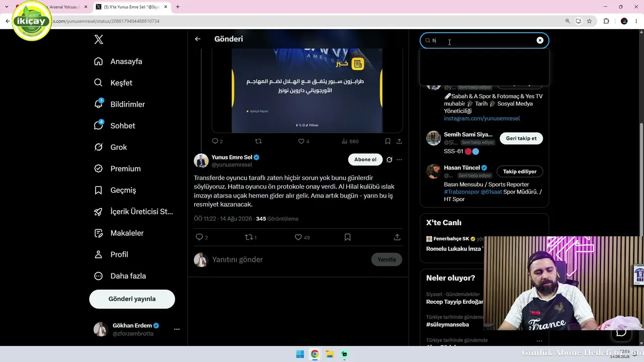Image resolution: width=644 pixels, height=362 pixels.
Task: Reply to the quoted post with 2 replies
Action: [x=217, y=141]
